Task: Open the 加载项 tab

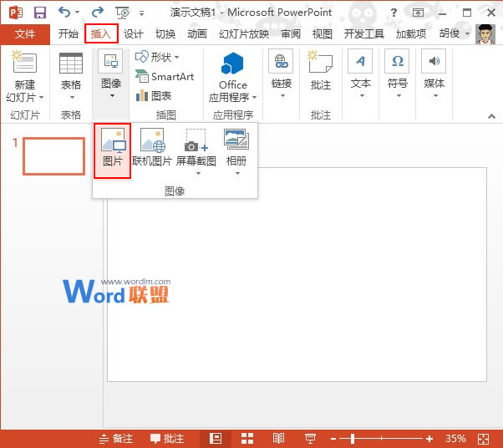Action: point(410,33)
